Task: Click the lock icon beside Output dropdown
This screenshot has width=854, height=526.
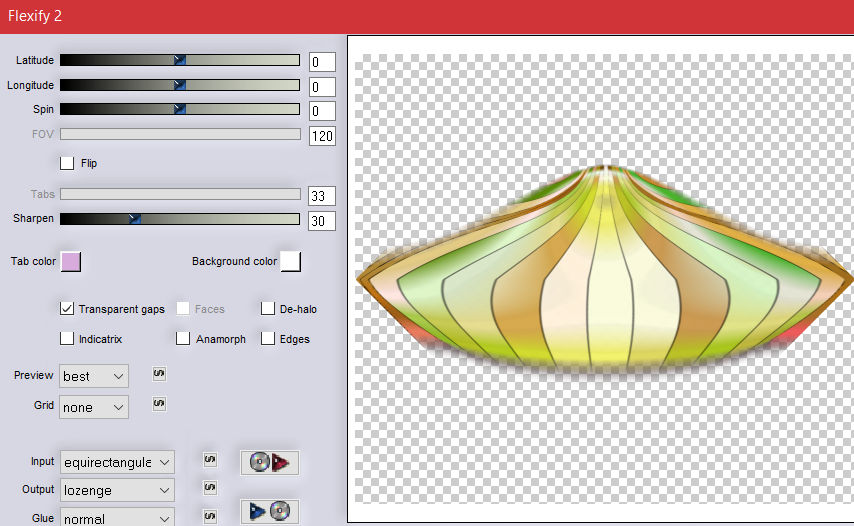Action: click(x=210, y=488)
